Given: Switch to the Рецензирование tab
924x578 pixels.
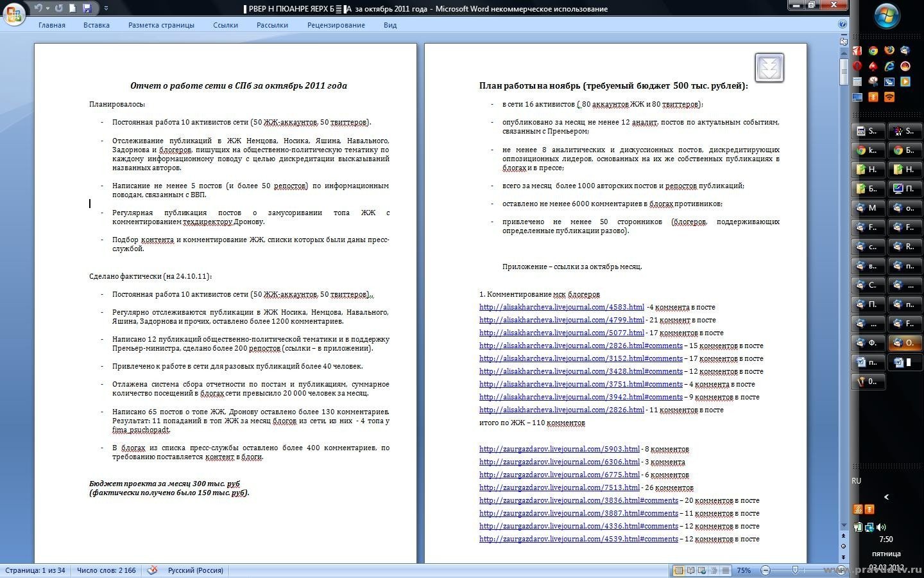Looking at the screenshot, I should (x=336, y=25).
